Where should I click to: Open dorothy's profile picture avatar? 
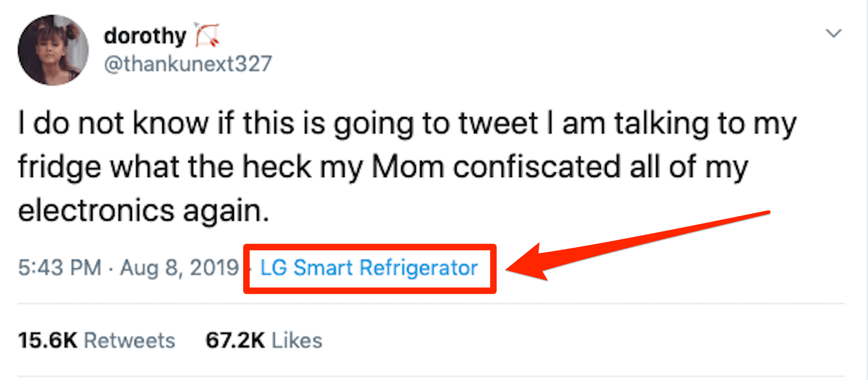click(x=53, y=50)
